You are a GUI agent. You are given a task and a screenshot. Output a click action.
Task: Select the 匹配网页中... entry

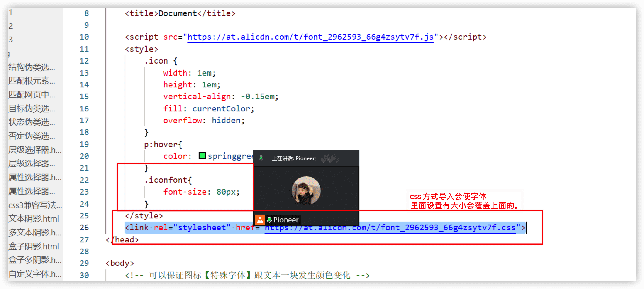pyautogui.click(x=32, y=95)
